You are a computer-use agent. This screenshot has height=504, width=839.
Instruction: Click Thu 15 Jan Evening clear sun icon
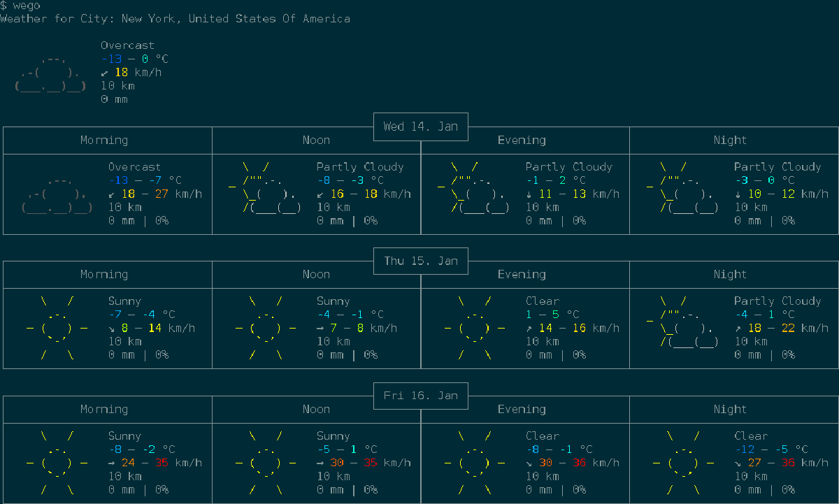point(475,328)
